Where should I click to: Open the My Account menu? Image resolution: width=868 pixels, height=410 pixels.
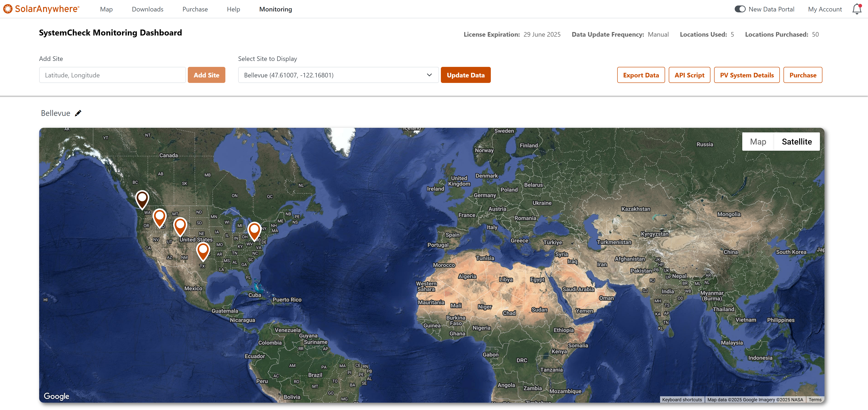[824, 9]
